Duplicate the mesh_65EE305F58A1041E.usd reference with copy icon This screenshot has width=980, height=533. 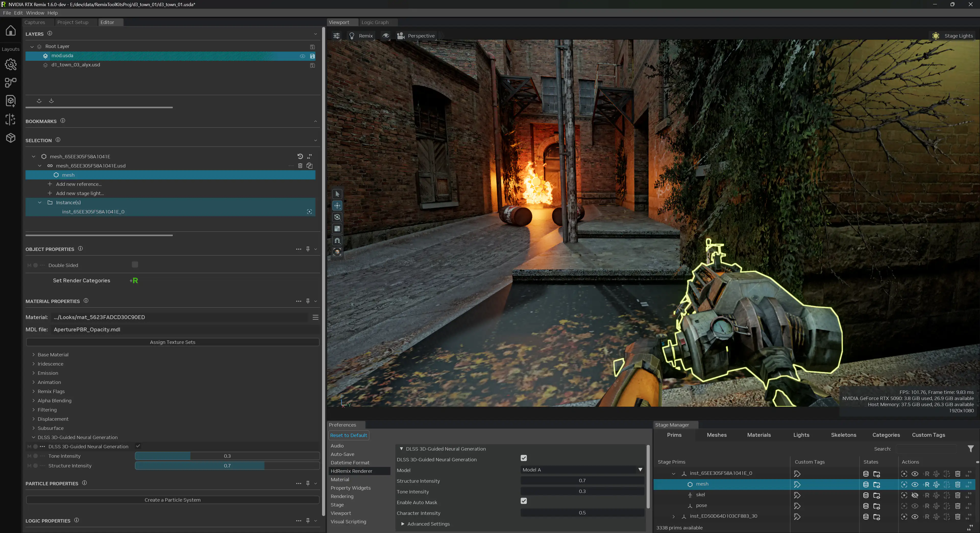pyautogui.click(x=309, y=165)
